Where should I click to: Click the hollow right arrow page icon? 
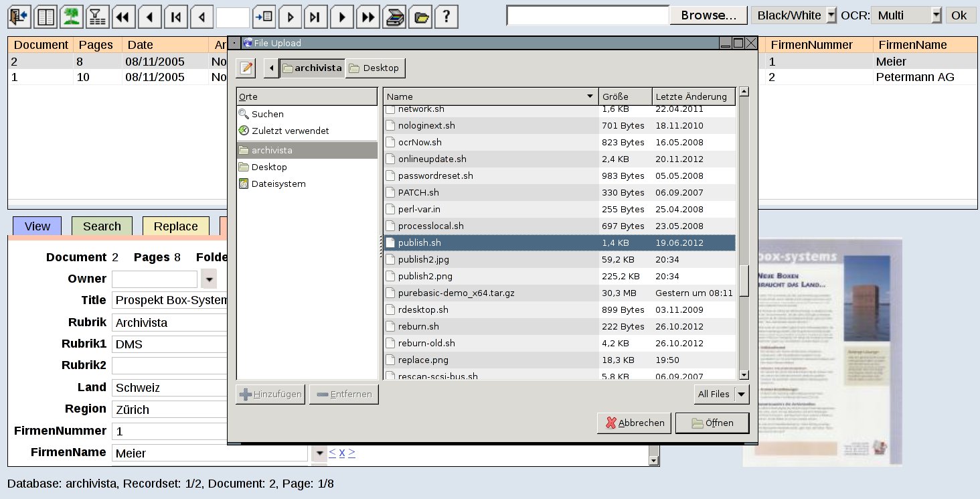pyautogui.click(x=290, y=17)
